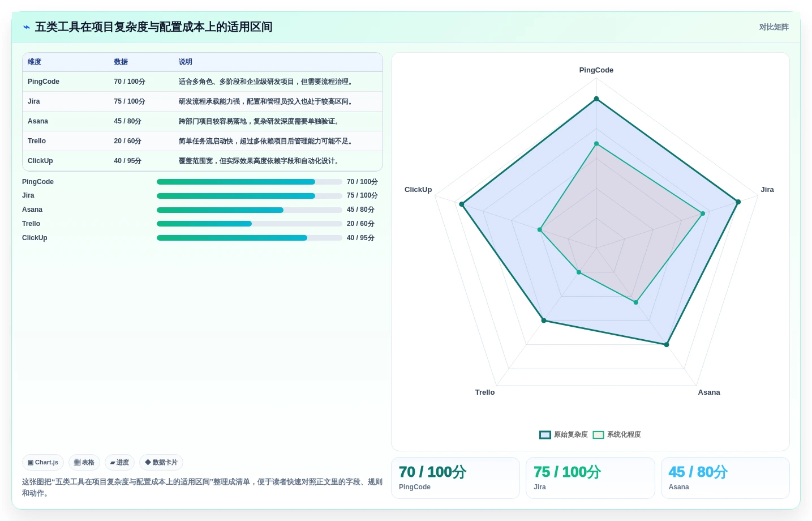Click the 70 / 100分 table cell
812x521 pixels.
coord(130,82)
